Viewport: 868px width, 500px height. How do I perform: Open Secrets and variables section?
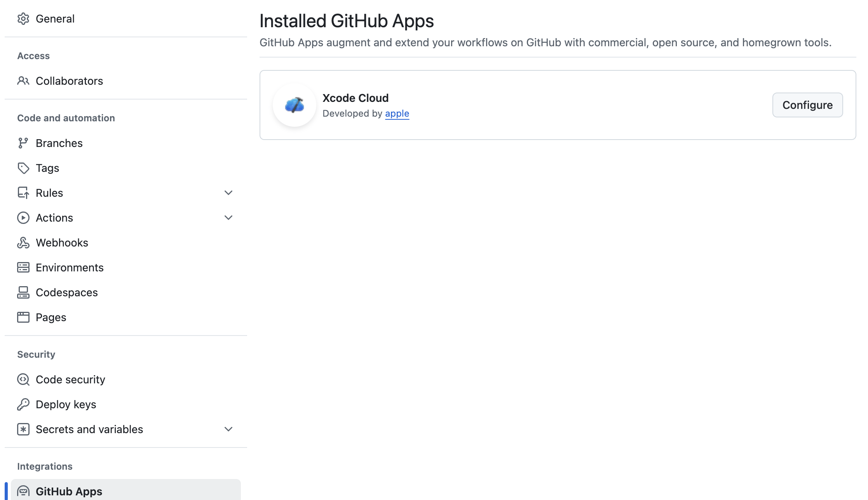coord(89,429)
